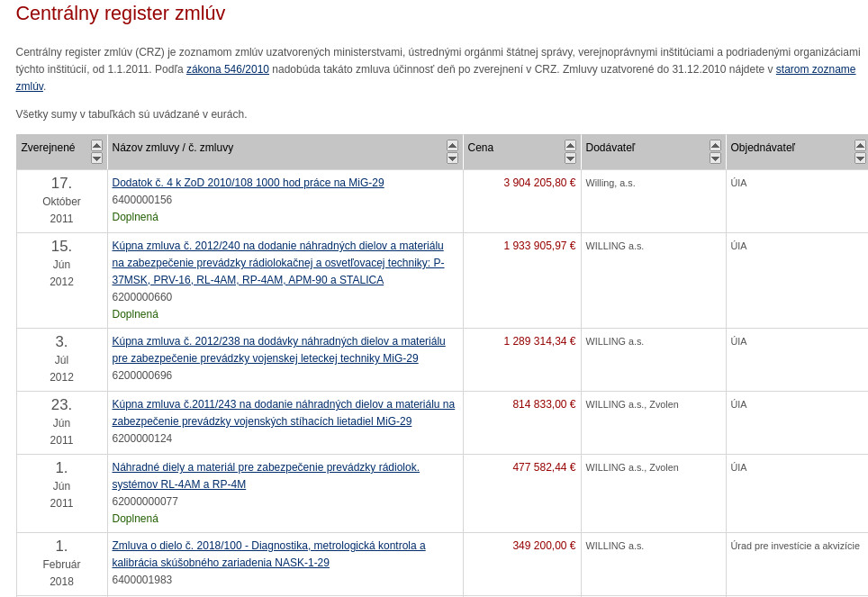Sort Dodávateľ column ascending arrow

click(715, 145)
